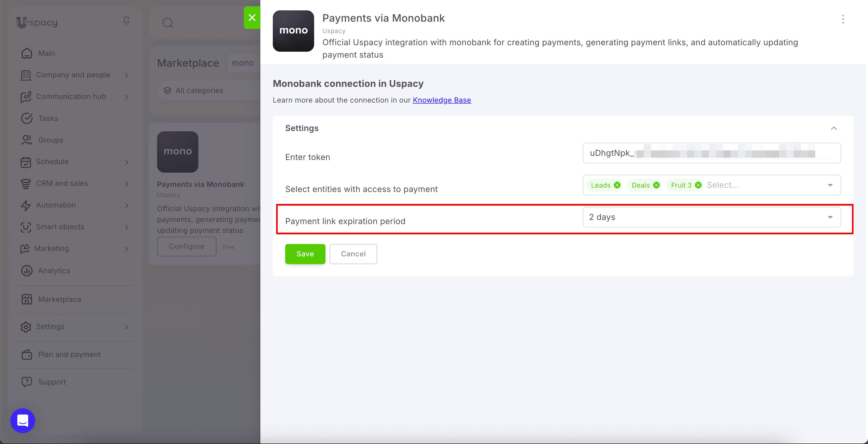Viewport: 868px width, 444px height.
Task: Click Configure on Payments via Monobank card
Action: pyautogui.click(x=187, y=247)
